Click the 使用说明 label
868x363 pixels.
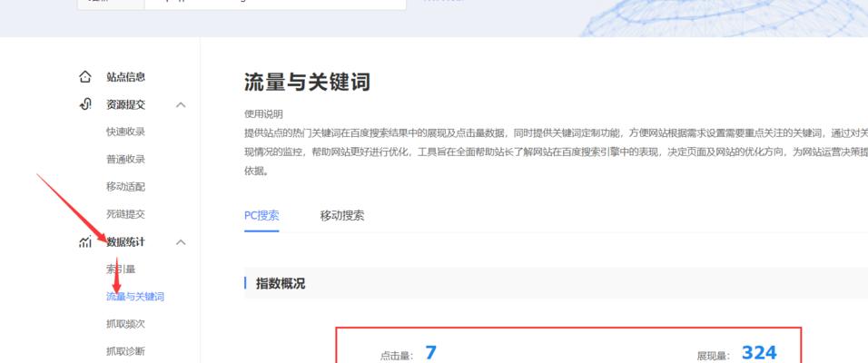point(263,114)
